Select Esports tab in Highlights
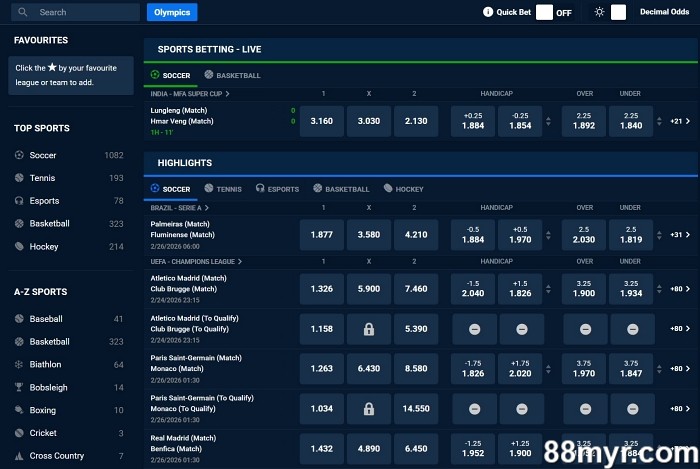This screenshot has height=469, width=700. click(277, 189)
